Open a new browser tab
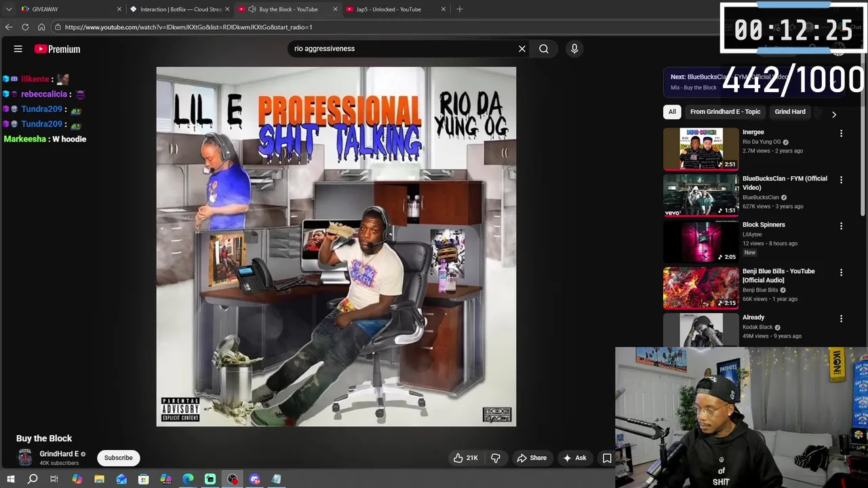Viewport: 868px width, 488px height. coord(460,9)
